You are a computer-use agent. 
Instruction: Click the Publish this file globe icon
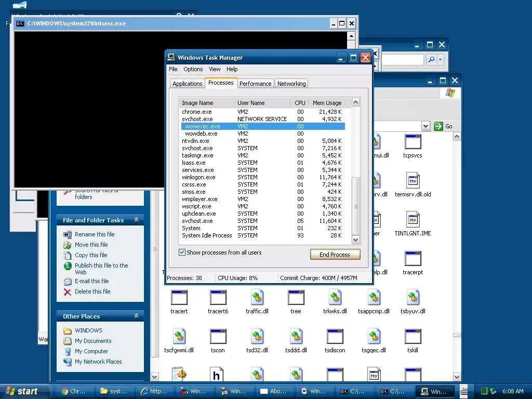[68, 265]
